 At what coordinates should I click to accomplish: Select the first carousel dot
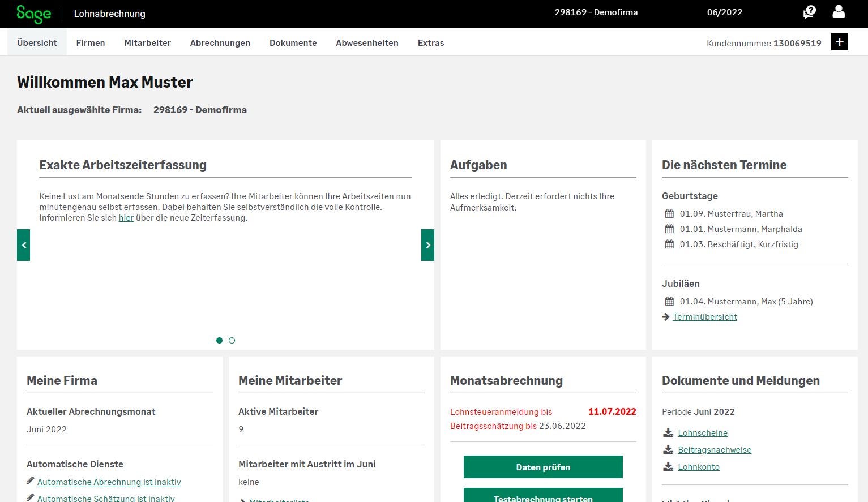[x=219, y=340]
